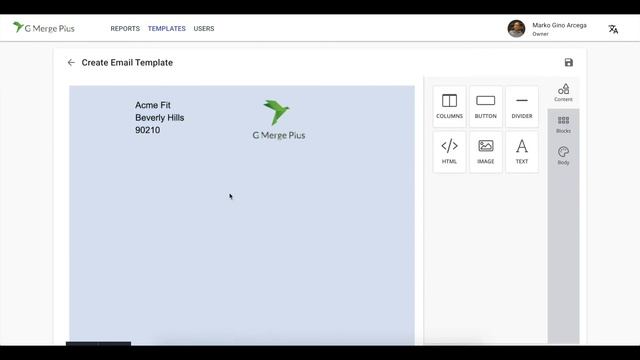
Task: Select the G Merge Plus logo image in canvas
Action: (278, 120)
